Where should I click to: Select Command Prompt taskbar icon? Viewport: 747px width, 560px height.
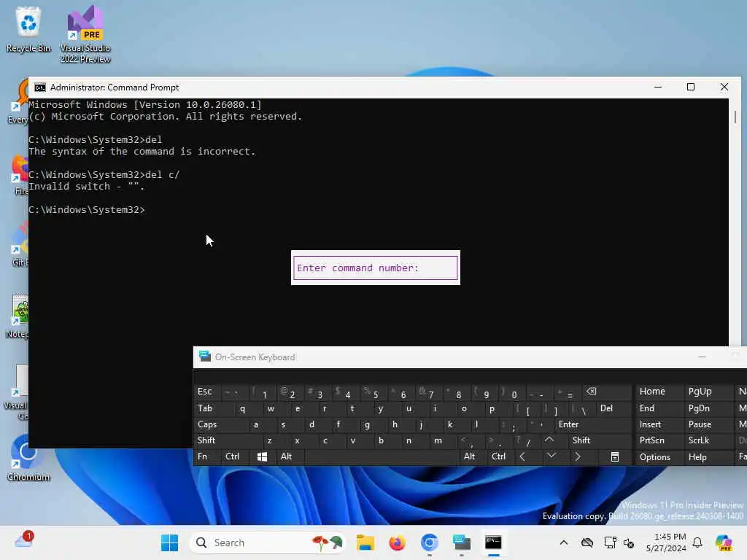coord(493,542)
